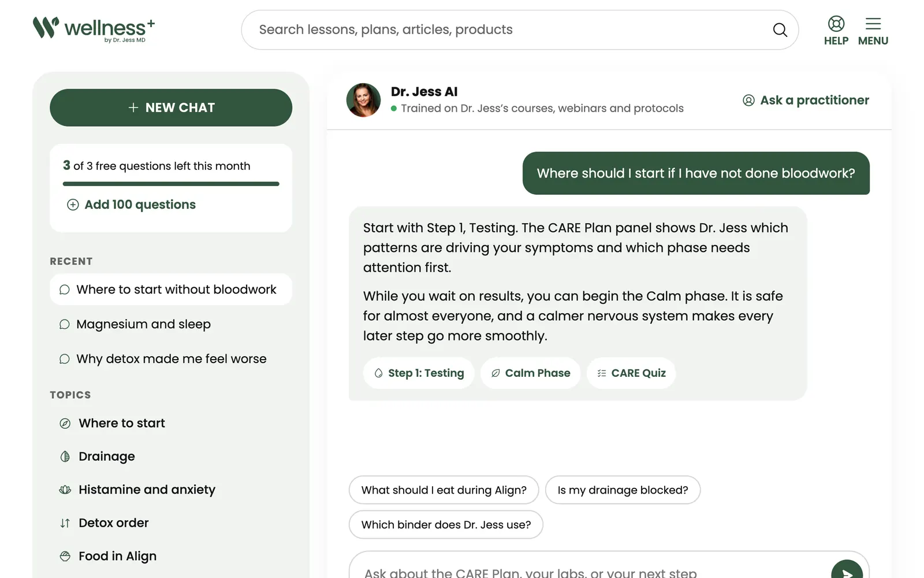Ask 'Which binder does Dr. Jess use?'
The height and width of the screenshot is (578, 924).
446,525
